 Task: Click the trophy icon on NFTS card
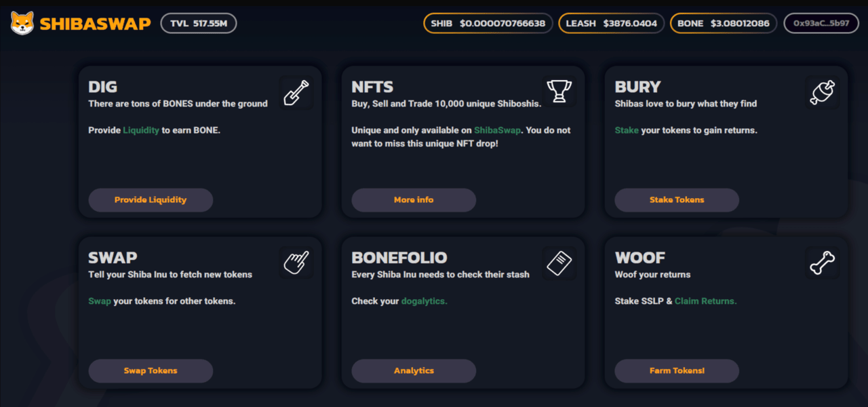click(x=559, y=92)
